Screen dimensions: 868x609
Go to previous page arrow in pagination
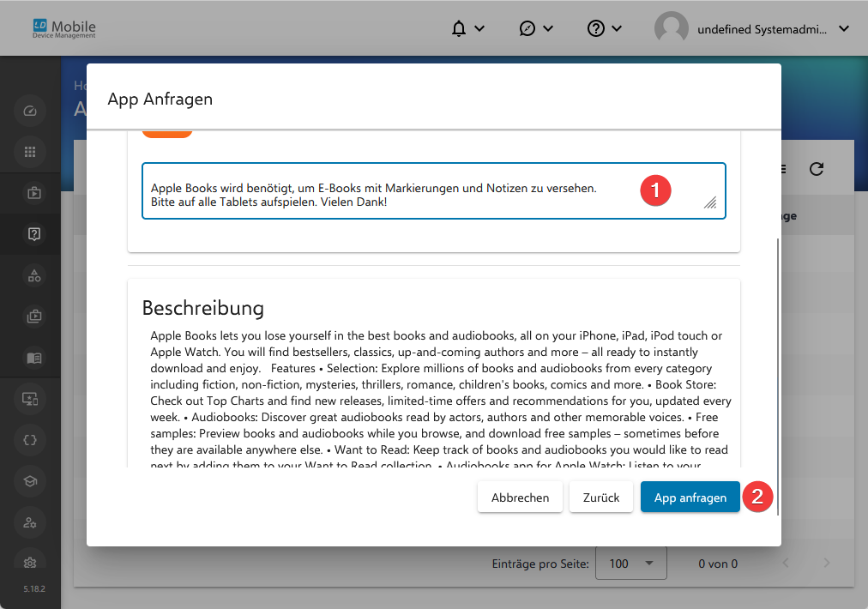pos(786,563)
